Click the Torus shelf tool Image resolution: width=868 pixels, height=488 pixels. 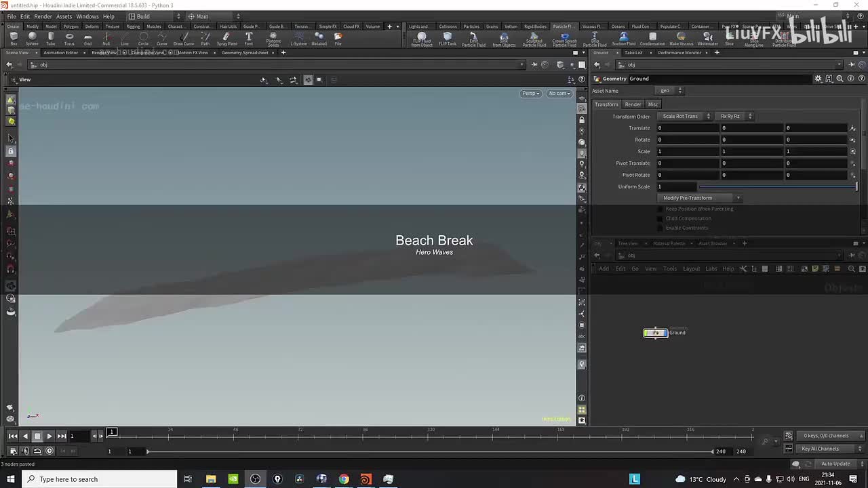click(x=69, y=39)
